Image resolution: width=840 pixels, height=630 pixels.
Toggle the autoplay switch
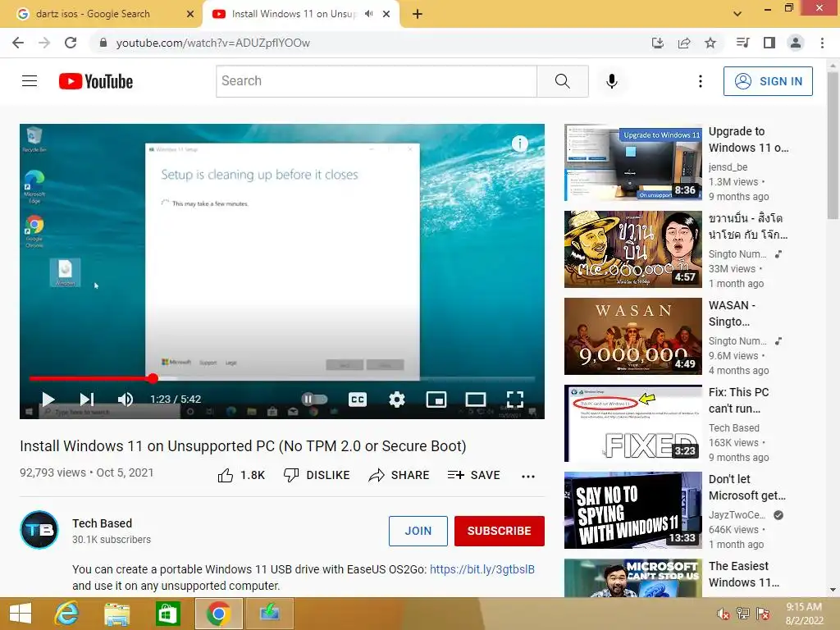[314, 399]
